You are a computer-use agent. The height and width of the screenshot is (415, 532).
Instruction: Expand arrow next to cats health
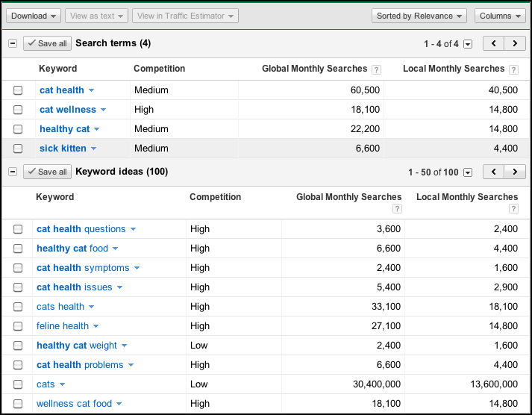tap(91, 307)
